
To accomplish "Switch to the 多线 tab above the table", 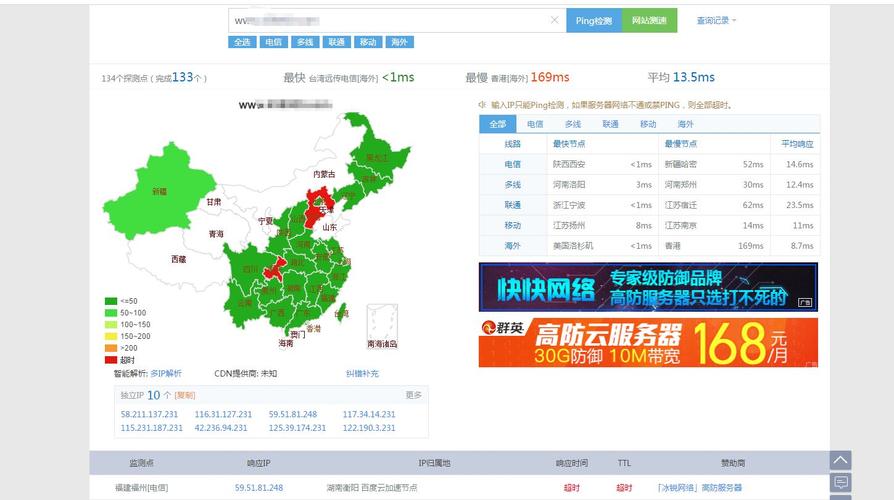I will click(x=572, y=124).
